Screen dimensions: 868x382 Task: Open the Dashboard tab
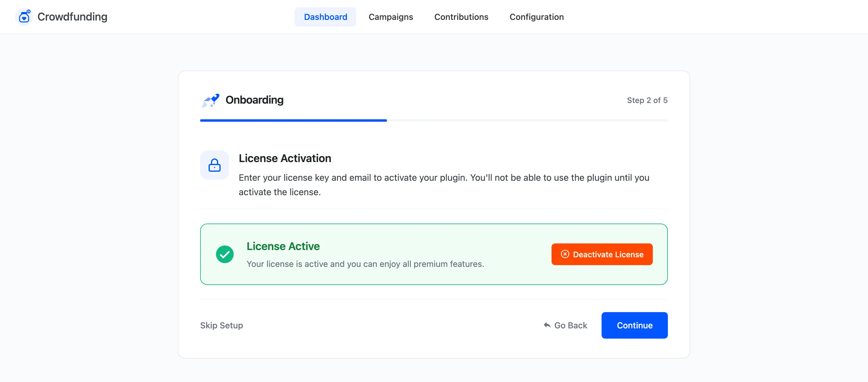point(325,17)
